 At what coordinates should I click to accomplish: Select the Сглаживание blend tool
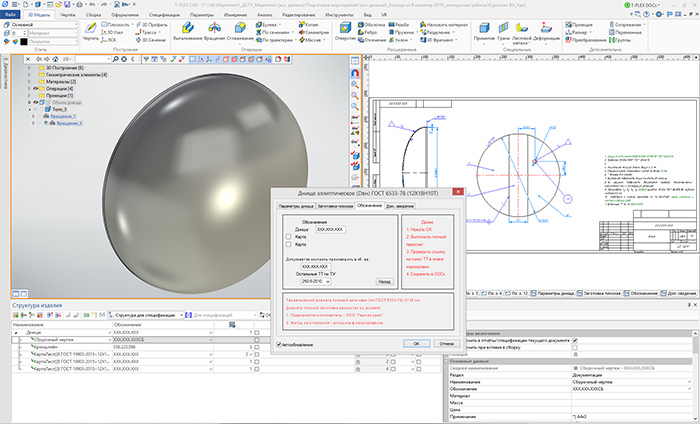(240, 32)
